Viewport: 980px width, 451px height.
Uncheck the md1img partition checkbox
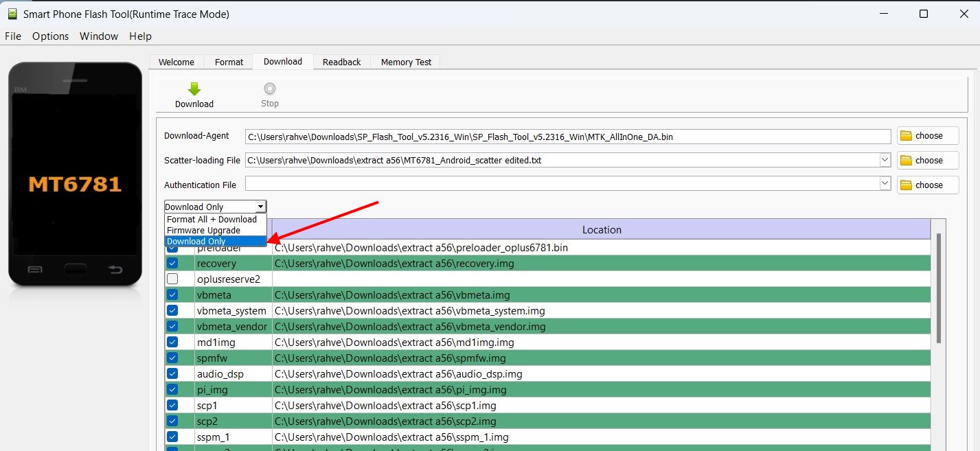172,342
